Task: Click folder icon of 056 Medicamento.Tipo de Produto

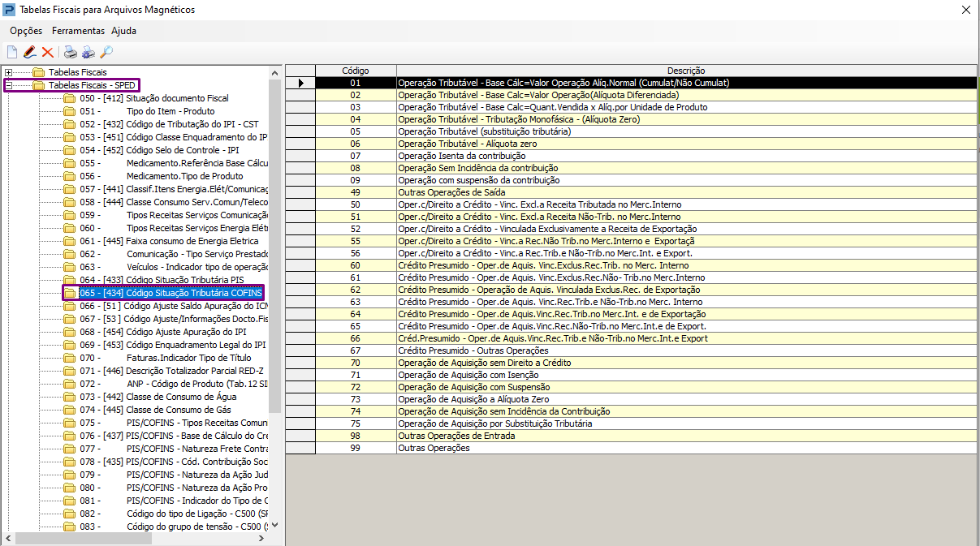Action: pyautogui.click(x=70, y=176)
